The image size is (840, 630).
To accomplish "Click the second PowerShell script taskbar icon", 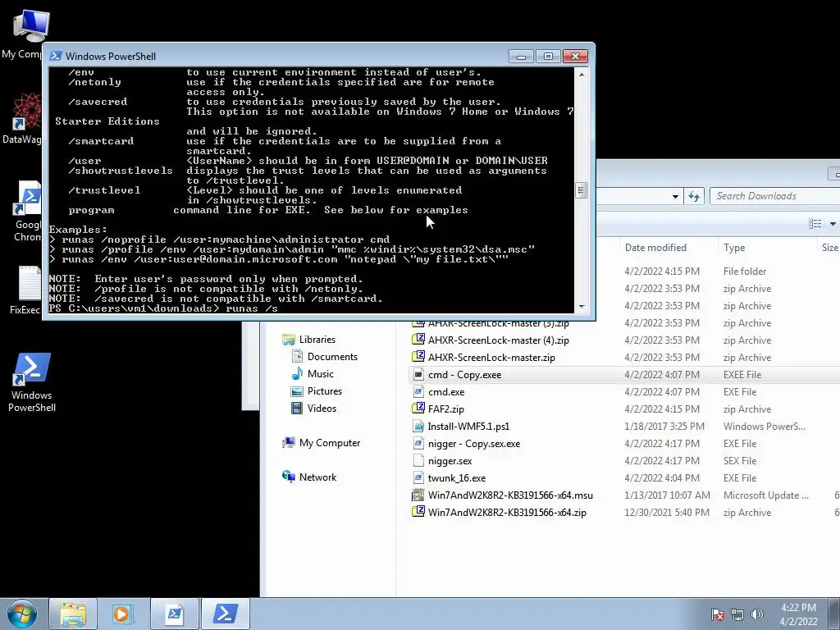I will pos(175,614).
